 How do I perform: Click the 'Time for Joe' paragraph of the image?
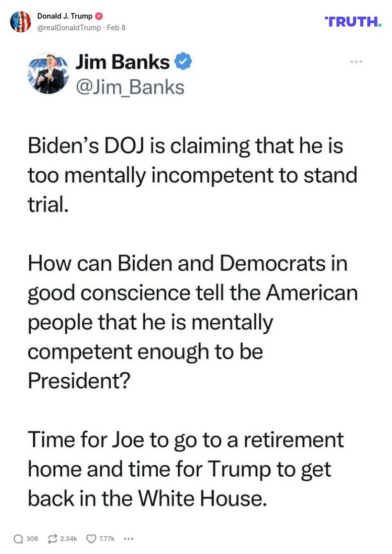[x=185, y=469]
